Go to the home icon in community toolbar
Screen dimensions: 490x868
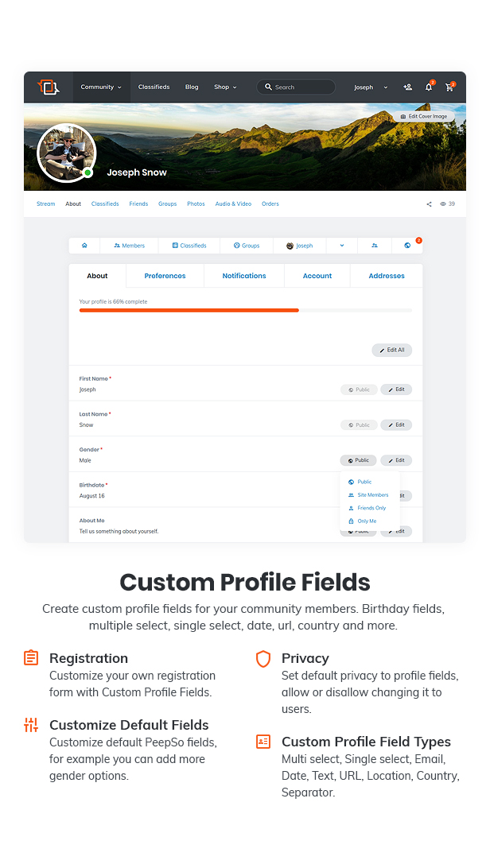pyautogui.click(x=84, y=246)
